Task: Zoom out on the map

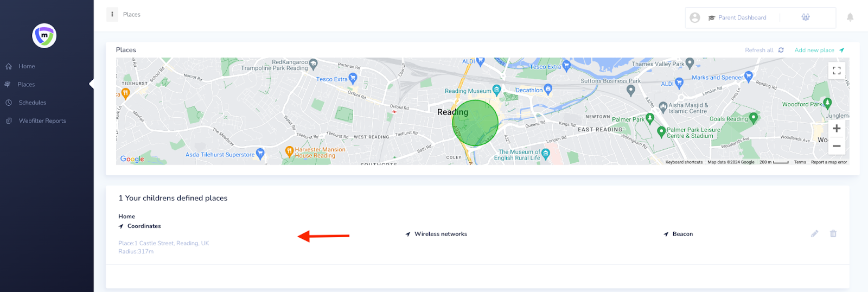Action: 837,145
